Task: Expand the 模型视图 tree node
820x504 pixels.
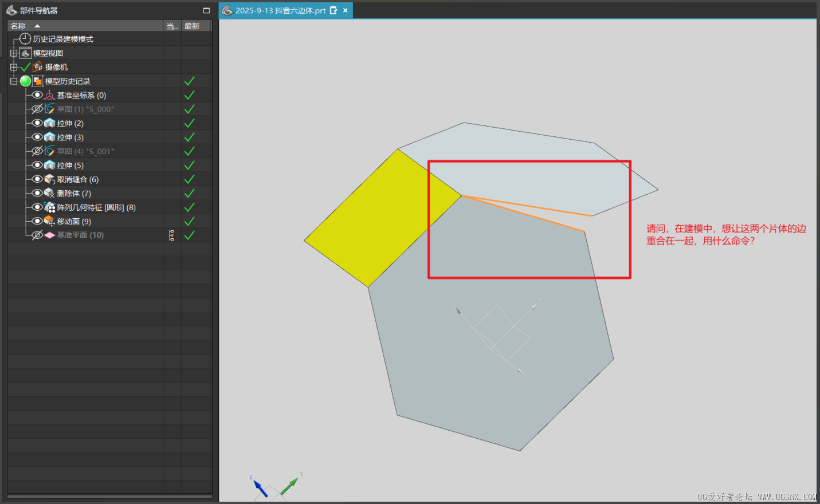Action: pos(14,53)
